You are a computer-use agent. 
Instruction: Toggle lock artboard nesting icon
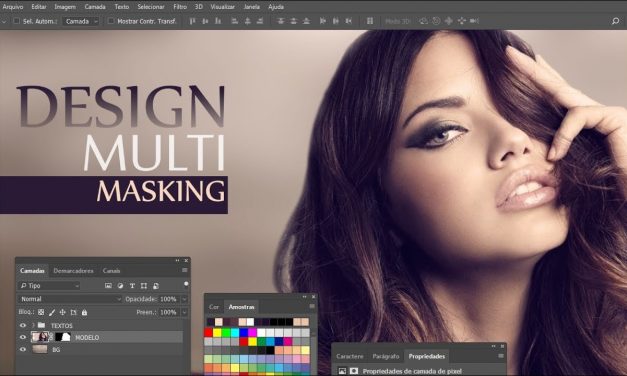point(73,312)
